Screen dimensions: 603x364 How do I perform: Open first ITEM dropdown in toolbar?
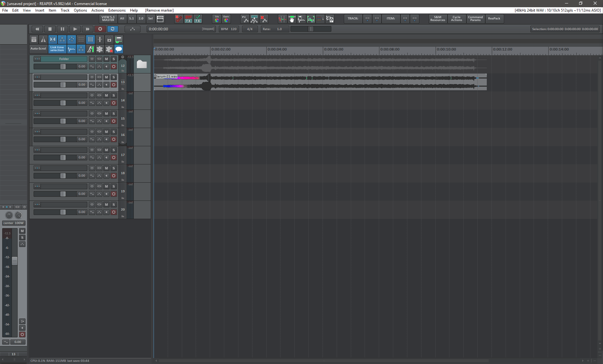pyautogui.click(x=405, y=19)
